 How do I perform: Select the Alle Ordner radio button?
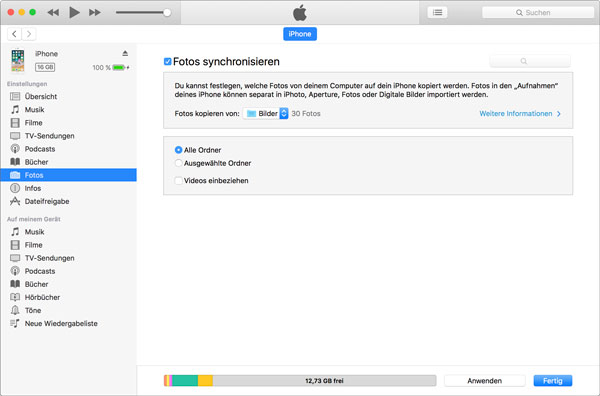[178, 150]
